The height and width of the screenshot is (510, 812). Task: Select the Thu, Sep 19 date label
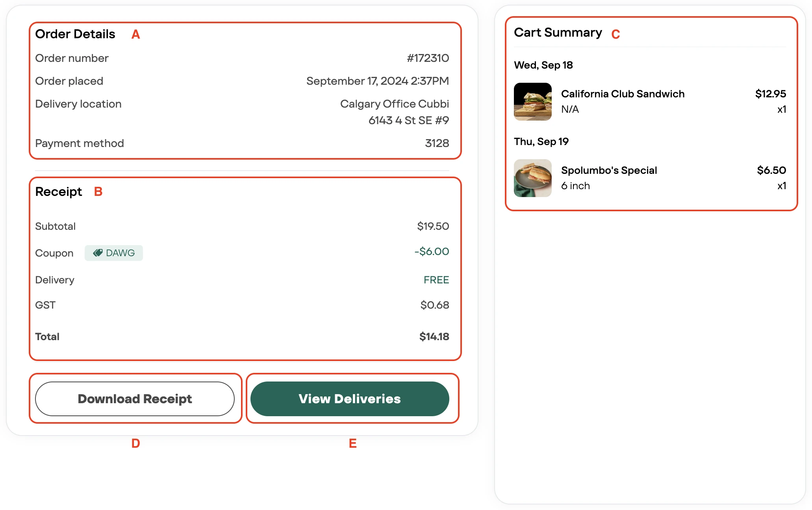pyautogui.click(x=541, y=141)
